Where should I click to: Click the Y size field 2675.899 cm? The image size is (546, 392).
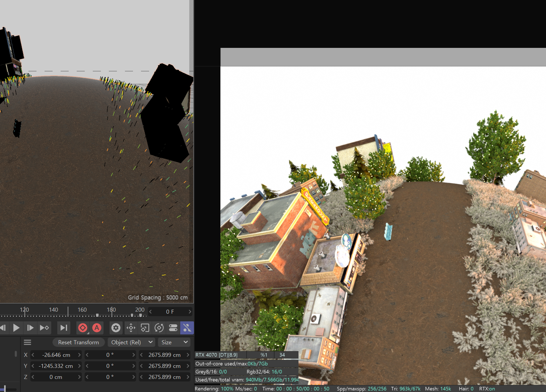click(164, 366)
